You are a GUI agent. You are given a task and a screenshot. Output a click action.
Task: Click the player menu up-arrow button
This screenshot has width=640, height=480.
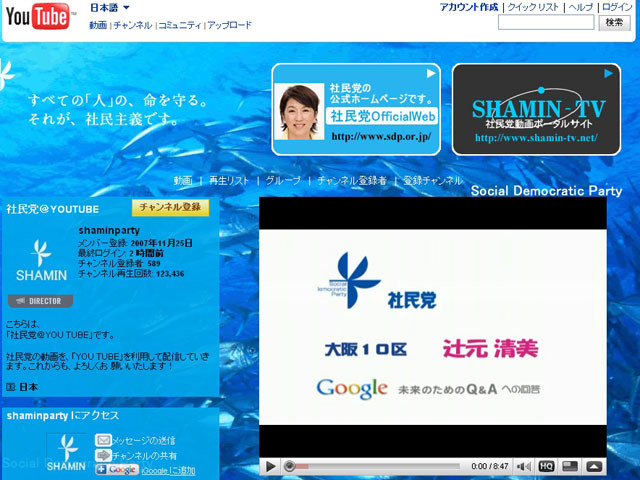point(594,466)
